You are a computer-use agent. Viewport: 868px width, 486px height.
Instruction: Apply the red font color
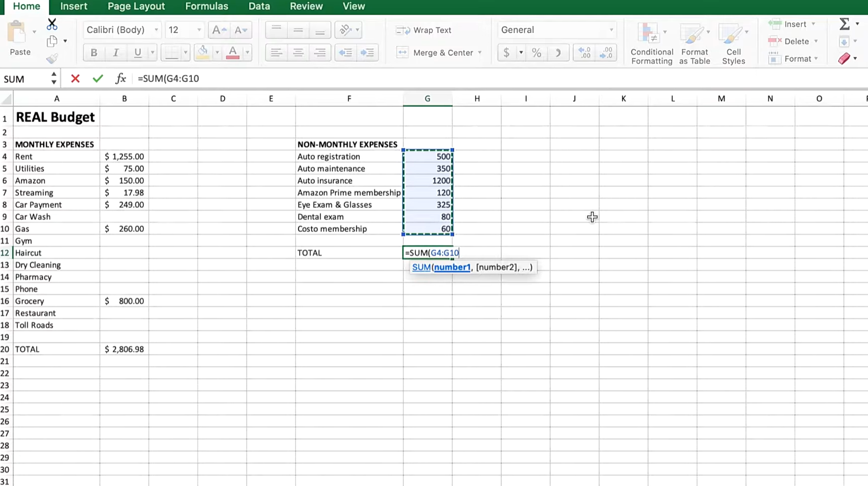(233, 52)
